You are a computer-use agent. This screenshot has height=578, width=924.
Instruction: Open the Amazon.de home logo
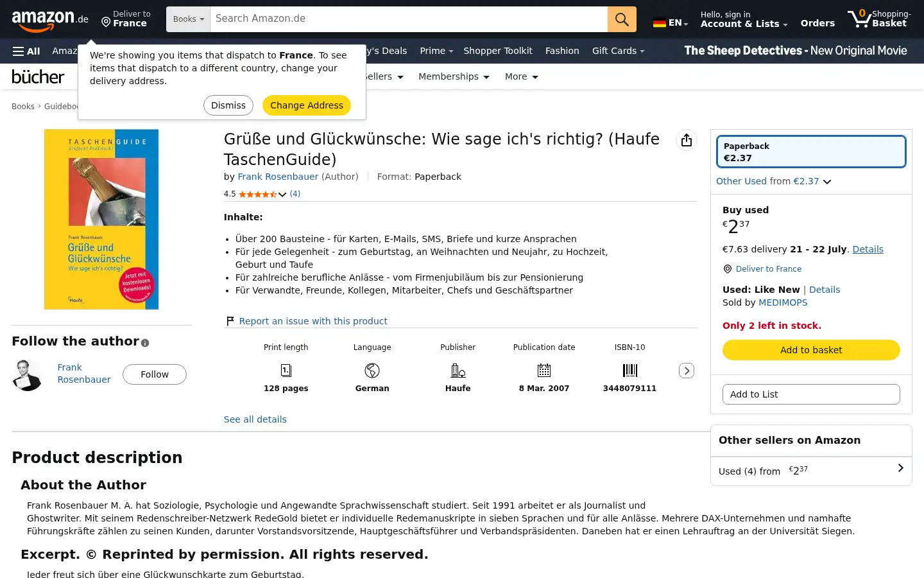(x=49, y=21)
